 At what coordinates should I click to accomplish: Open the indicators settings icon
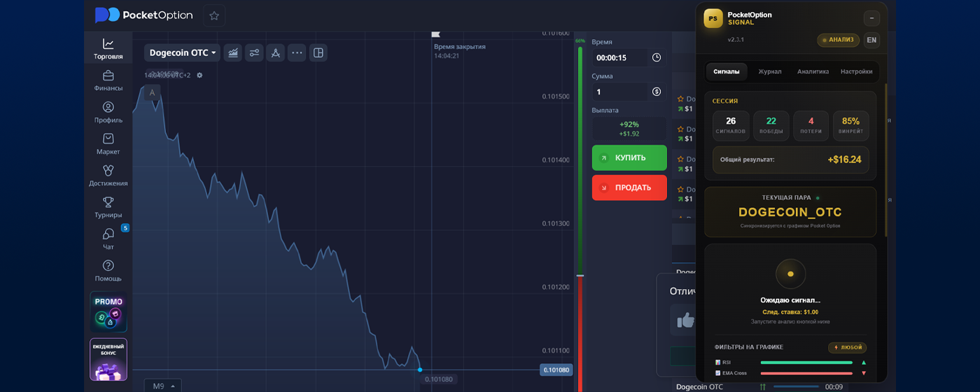(x=254, y=52)
